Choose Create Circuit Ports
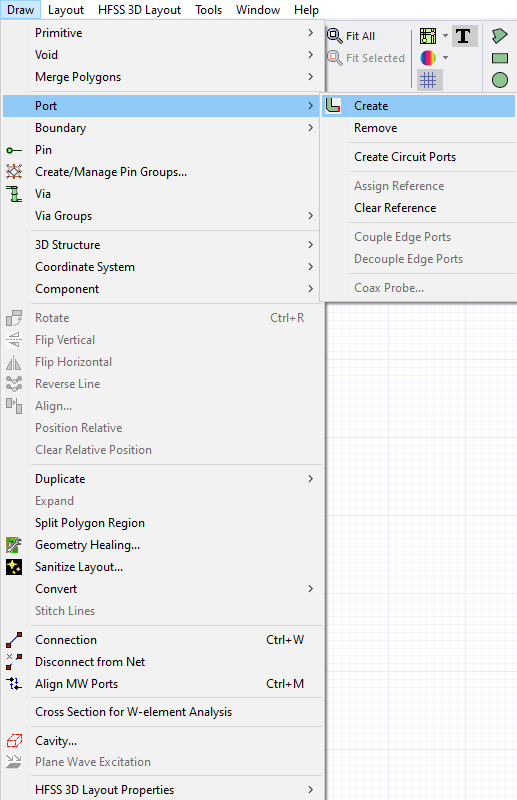This screenshot has width=517, height=800. pos(418,157)
